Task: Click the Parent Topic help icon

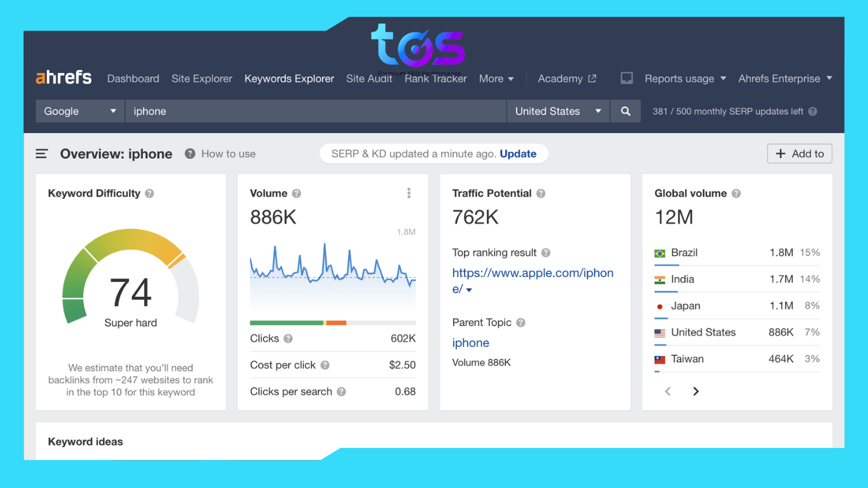Action: pos(520,323)
